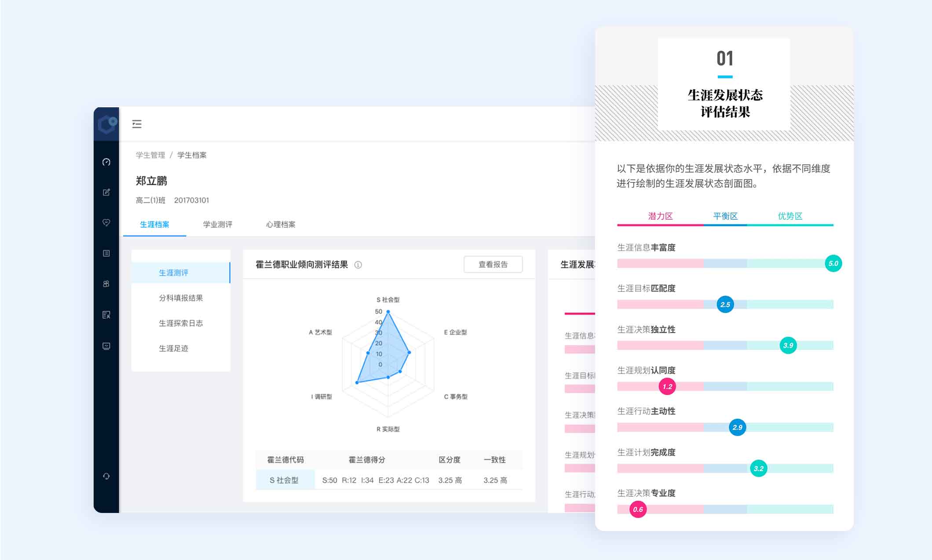The width and height of the screenshot is (932, 560).
Task: Collapse sidebar with the menu fold icon
Action: click(137, 124)
